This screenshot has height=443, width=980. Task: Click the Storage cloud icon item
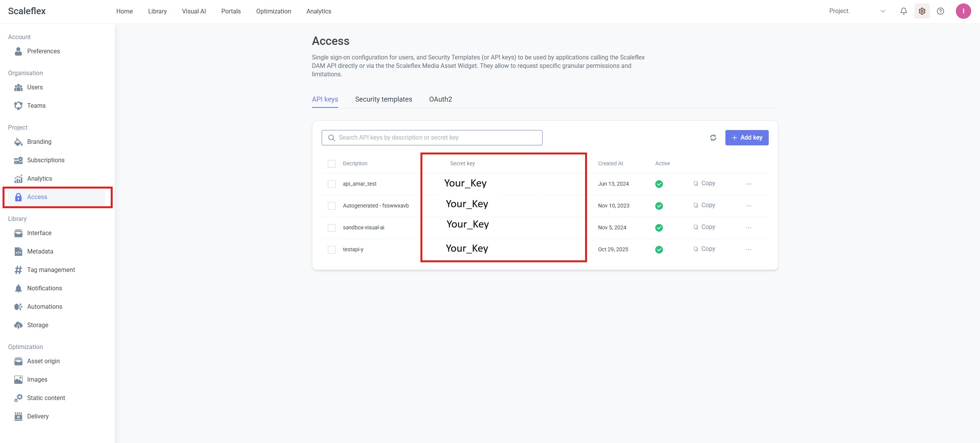(x=38, y=325)
